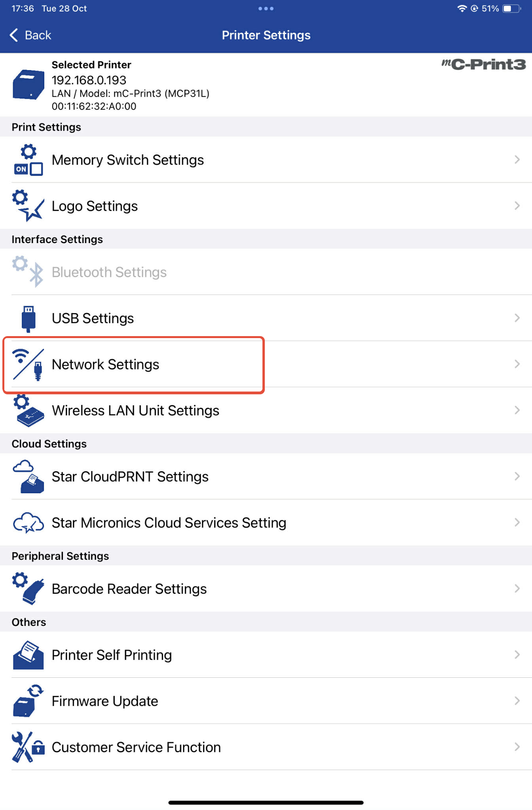Viewport: 532px width, 810px height.
Task: Expand the Firmware Update chevron arrow
Action: (x=517, y=701)
